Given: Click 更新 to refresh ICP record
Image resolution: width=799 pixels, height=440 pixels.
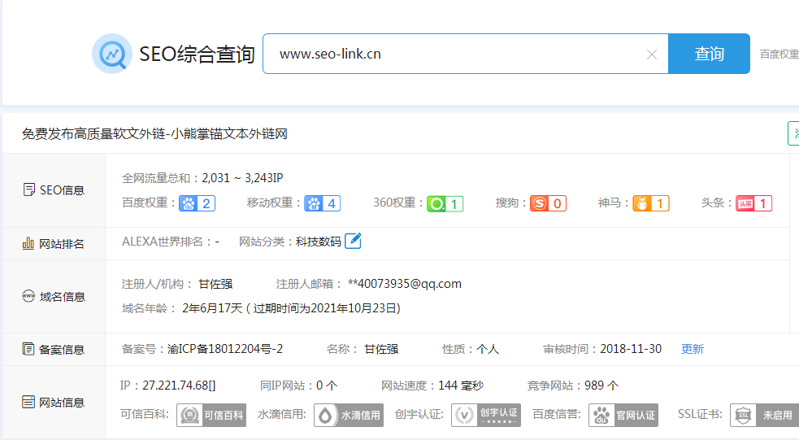Looking at the screenshot, I should [693, 349].
